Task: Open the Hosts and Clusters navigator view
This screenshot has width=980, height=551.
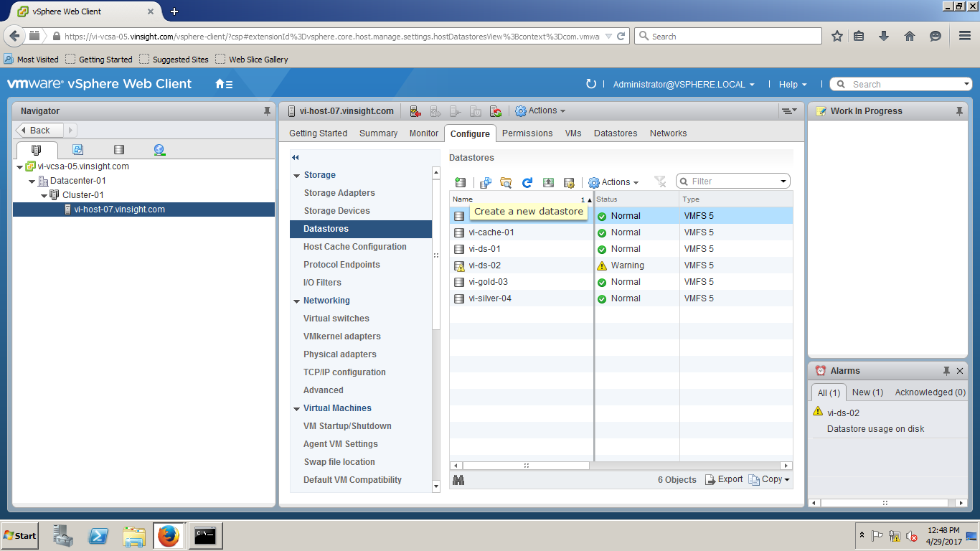Action: (37, 150)
